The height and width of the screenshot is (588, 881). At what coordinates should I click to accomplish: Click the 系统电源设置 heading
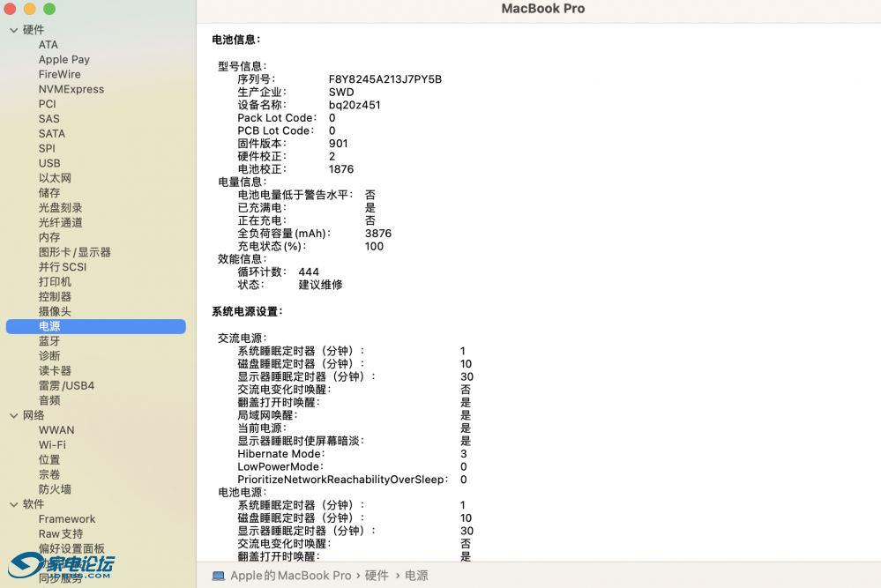[x=247, y=312]
